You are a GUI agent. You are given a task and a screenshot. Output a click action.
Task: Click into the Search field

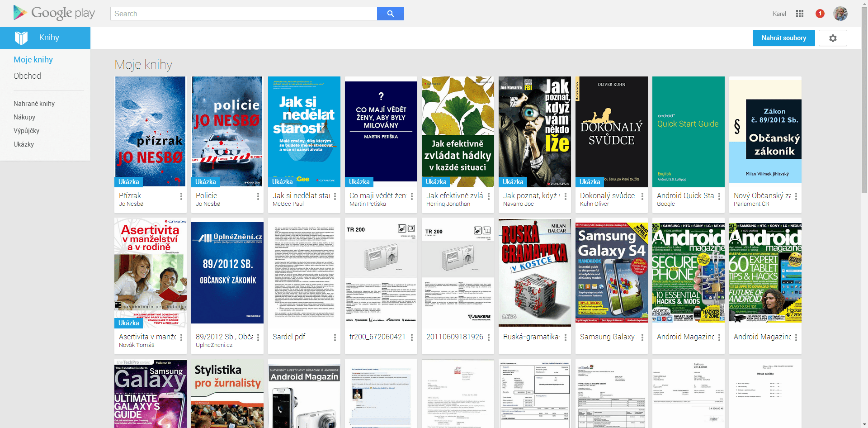(244, 14)
